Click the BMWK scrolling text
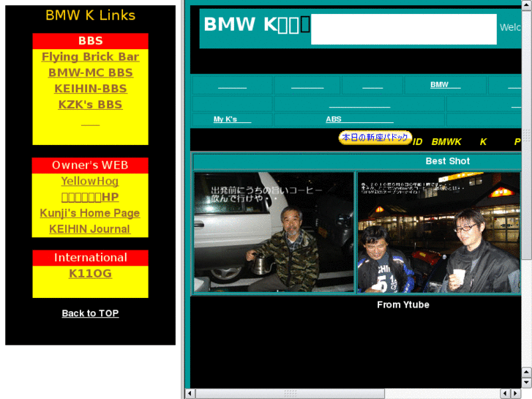 coord(446,141)
